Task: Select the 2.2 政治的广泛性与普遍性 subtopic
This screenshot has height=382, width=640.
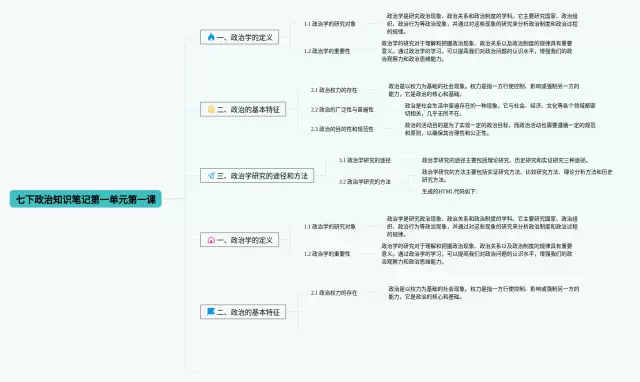Action: click(x=342, y=109)
